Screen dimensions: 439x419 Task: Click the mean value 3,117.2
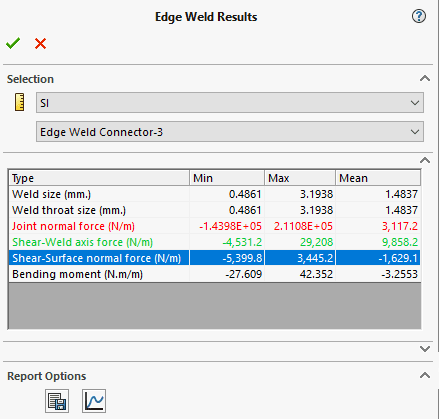[x=400, y=226]
